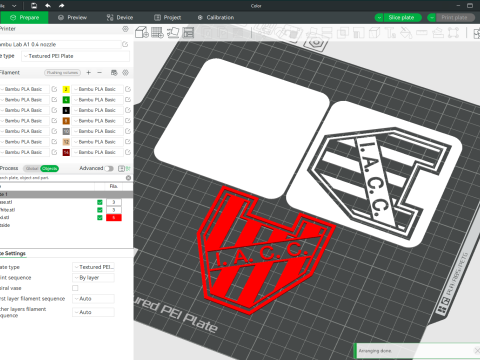Screen dimensions: 480x360
Task: Click the Add plate toolbar icon
Action: click(157, 32)
